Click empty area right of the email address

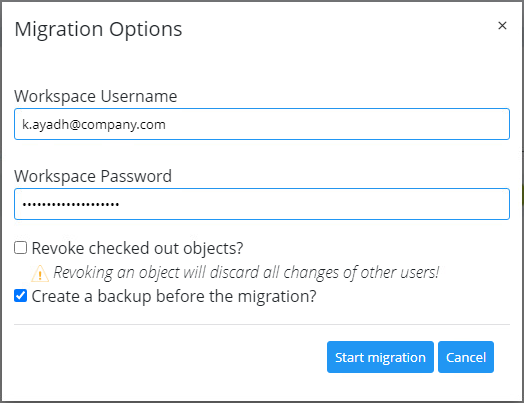(338, 124)
